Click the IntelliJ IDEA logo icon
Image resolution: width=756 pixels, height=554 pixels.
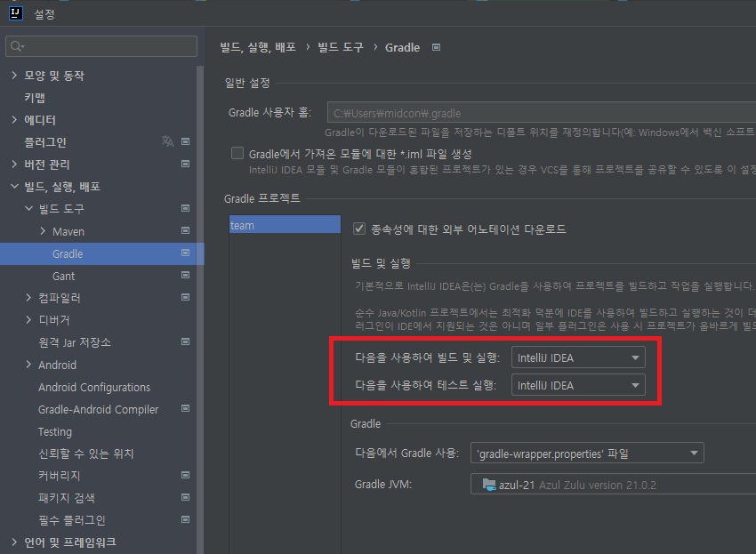[15, 13]
